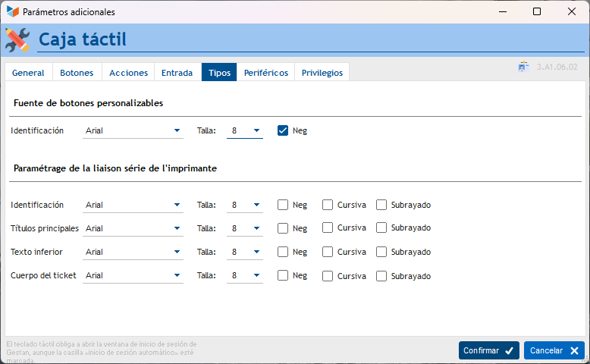
Task: Click the Cancelar button
Action: pyautogui.click(x=554, y=350)
